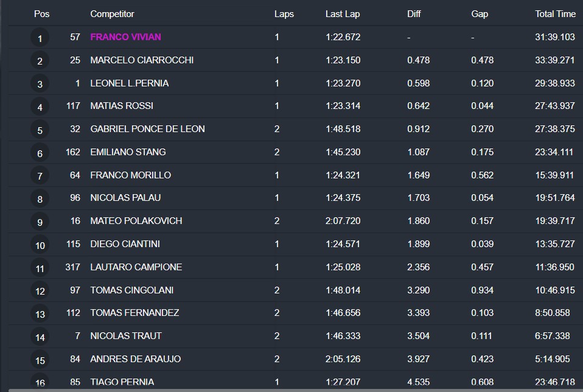Select competitor GABRIEL PONCE DE LEON
This screenshot has height=392, width=583.
(147, 129)
